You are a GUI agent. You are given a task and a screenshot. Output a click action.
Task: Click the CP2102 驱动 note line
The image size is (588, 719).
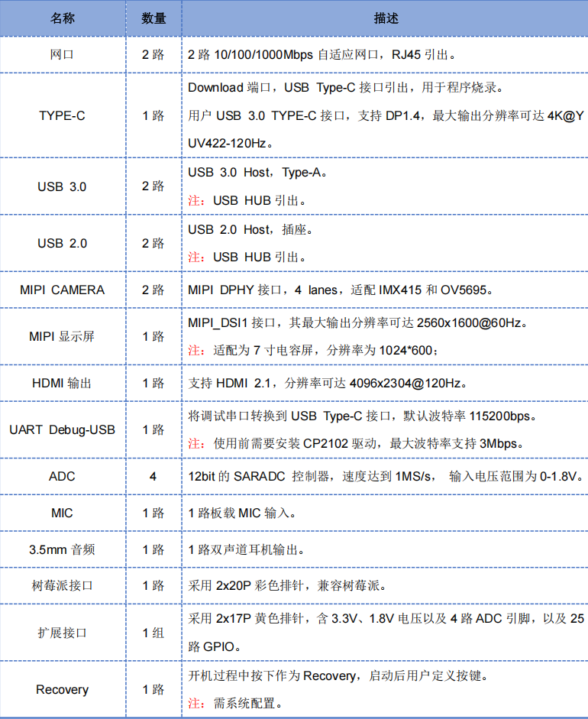tap(356, 443)
